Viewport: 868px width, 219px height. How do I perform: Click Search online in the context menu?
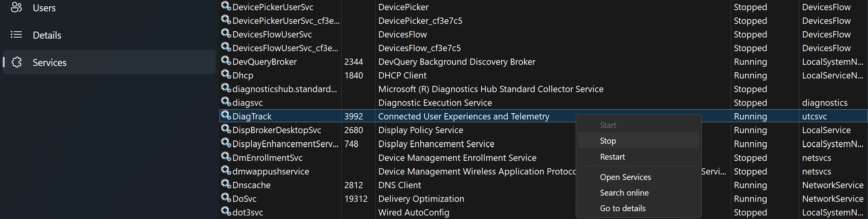click(x=624, y=193)
